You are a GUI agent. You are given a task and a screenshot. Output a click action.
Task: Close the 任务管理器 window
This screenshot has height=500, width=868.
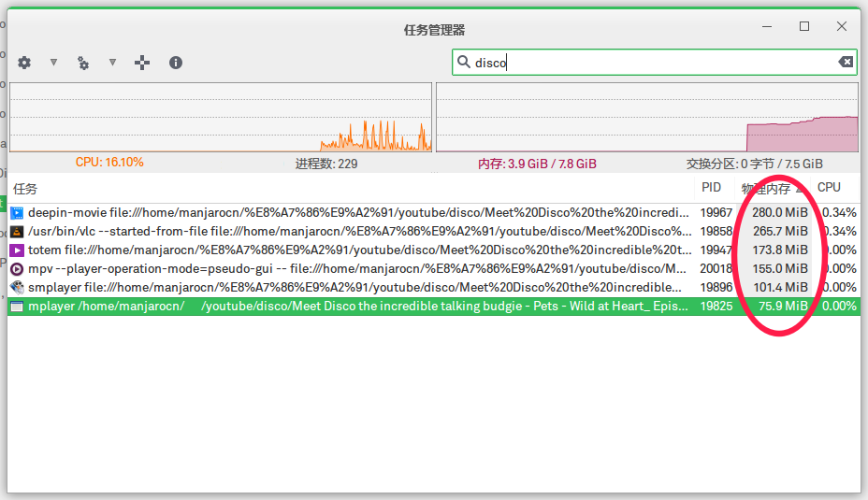click(842, 26)
